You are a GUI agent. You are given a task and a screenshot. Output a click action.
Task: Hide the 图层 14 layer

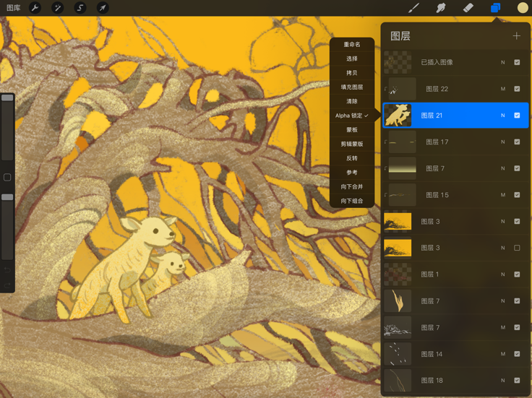point(517,354)
